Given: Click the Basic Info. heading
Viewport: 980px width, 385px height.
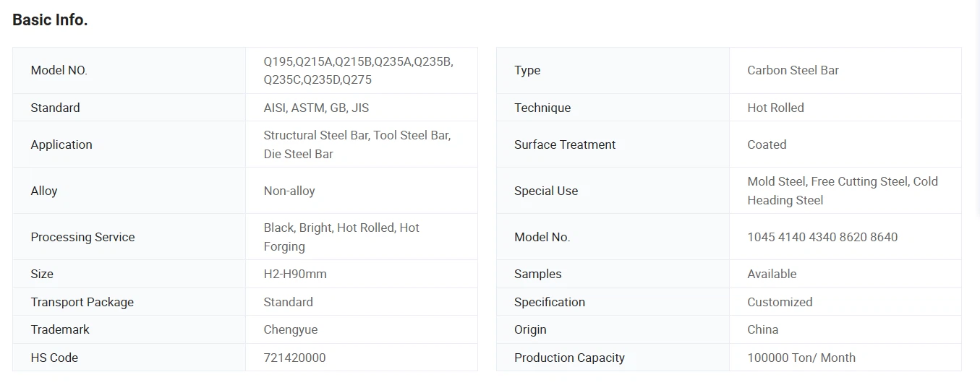Looking at the screenshot, I should coord(50,20).
